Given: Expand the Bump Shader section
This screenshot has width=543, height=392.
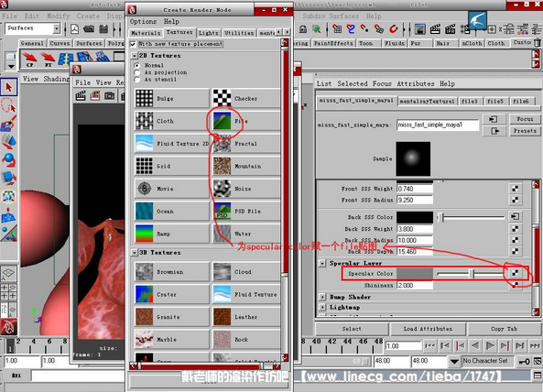Looking at the screenshot, I should (x=322, y=297).
